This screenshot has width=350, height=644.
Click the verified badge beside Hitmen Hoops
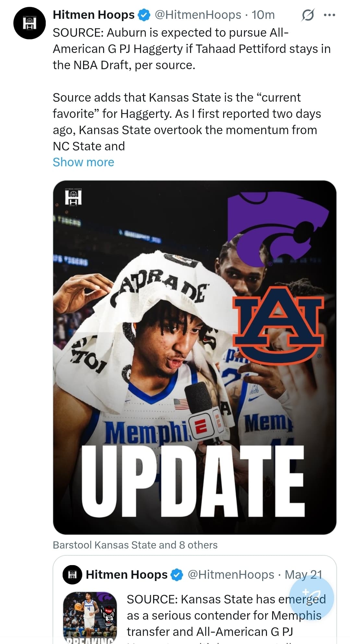pos(144,15)
